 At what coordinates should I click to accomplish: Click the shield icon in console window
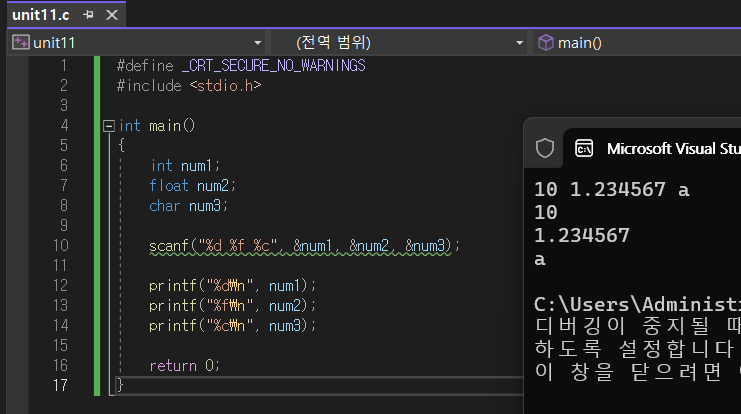(544, 148)
